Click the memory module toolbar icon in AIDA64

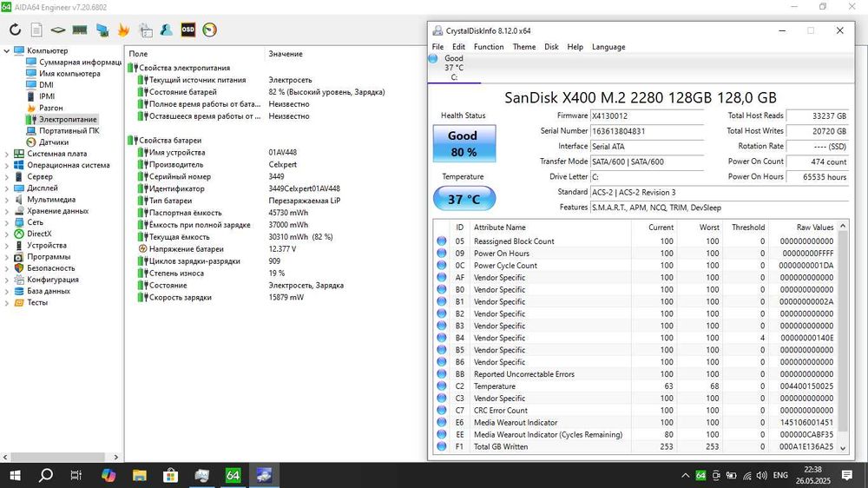coord(80,30)
